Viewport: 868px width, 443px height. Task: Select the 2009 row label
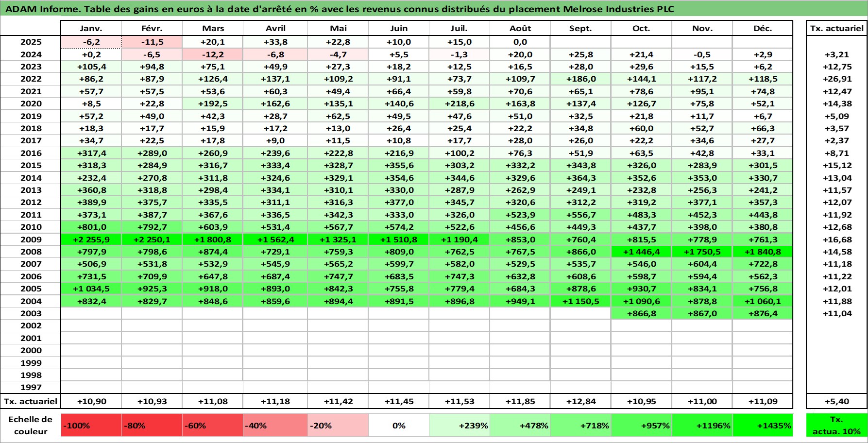31,239
